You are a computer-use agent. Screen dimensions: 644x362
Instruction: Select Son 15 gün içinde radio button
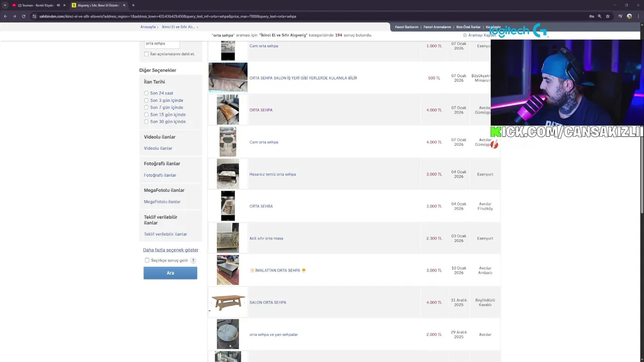(146, 114)
